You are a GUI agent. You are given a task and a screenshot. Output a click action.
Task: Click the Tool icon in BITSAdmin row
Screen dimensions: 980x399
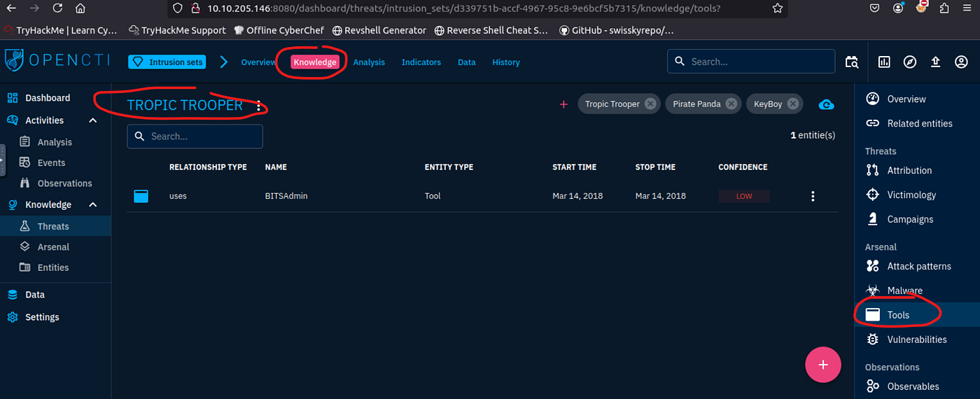(x=141, y=196)
